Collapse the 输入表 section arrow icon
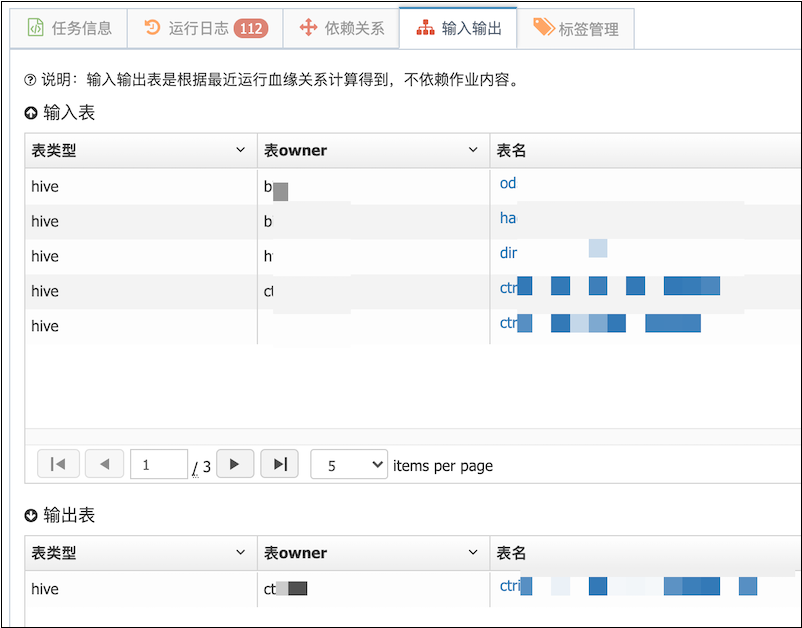The width and height of the screenshot is (802, 628). [31, 113]
